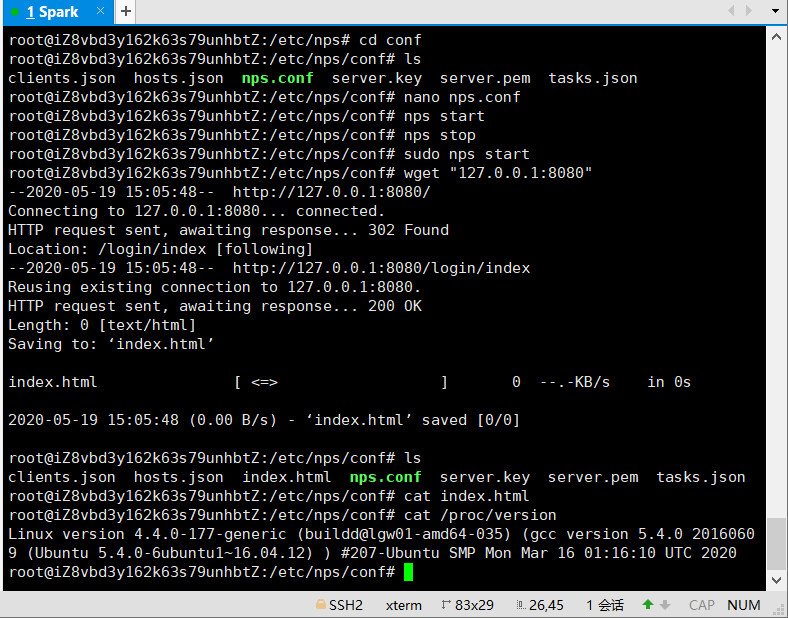Click hosts.json in the first listing
This screenshot has height=618, width=788.
click(x=178, y=78)
